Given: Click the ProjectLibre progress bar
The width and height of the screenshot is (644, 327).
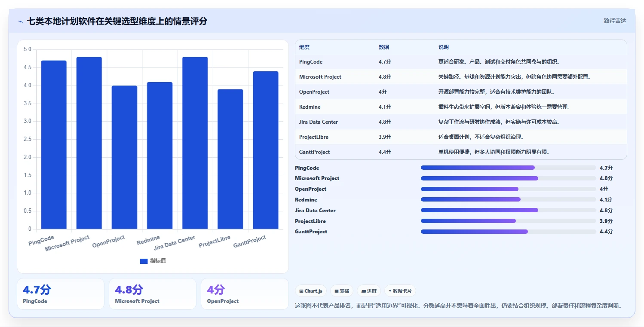Looking at the screenshot, I should point(509,221).
